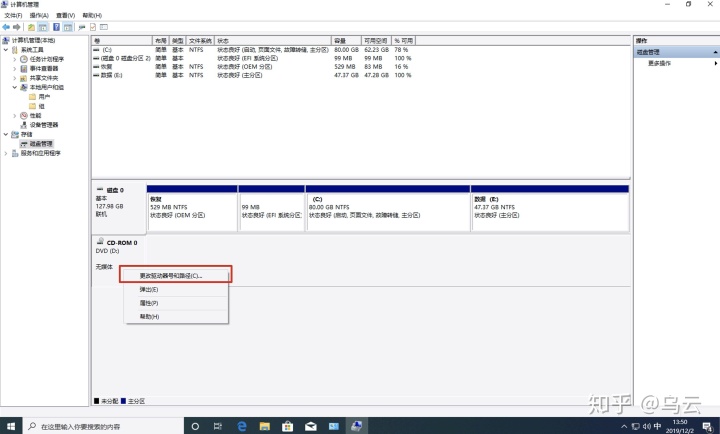720x434 pixels.
Task: Open the notification center icon
Action: pos(708,427)
